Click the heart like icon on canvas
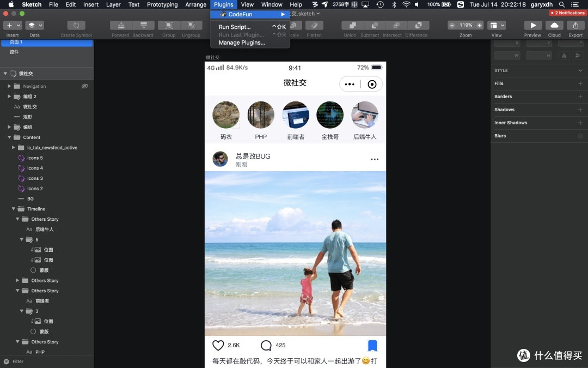Image resolution: width=588 pixels, height=368 pixels. 218,345
